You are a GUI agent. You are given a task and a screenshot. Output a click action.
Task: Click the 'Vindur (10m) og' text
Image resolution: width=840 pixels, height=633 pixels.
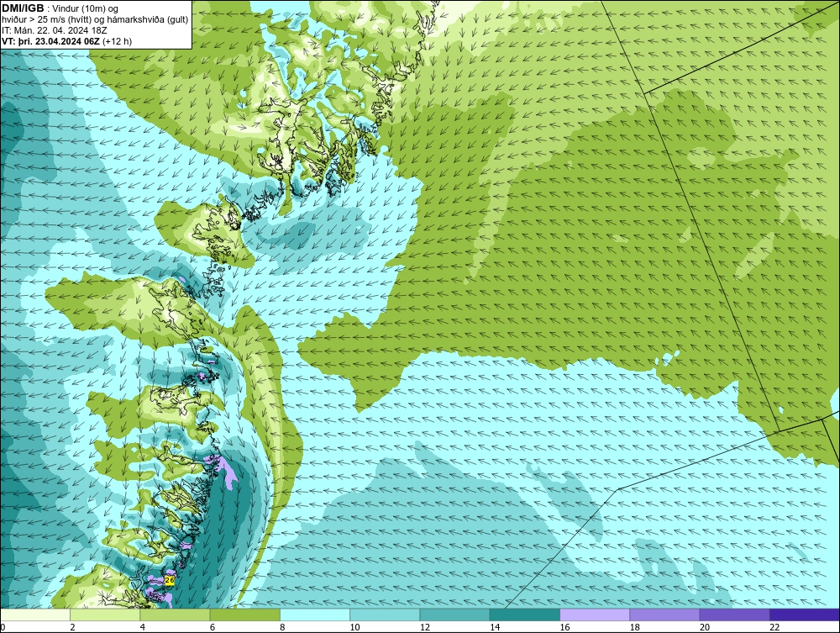pyautogui.click(x=87, y=8)
